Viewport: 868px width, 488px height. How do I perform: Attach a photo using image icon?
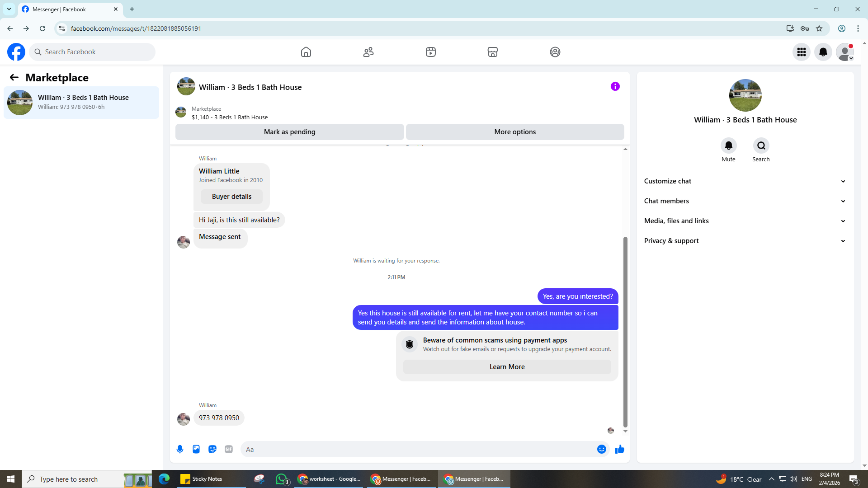tap(196, 449)
